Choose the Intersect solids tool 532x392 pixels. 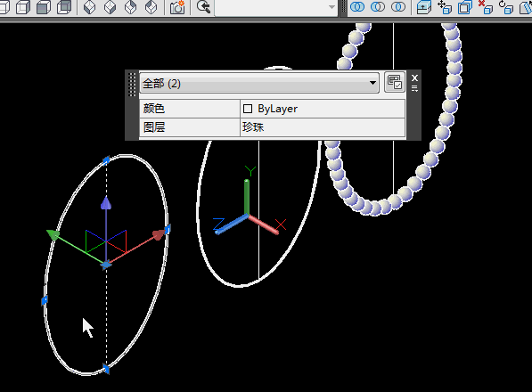point(398,7)
